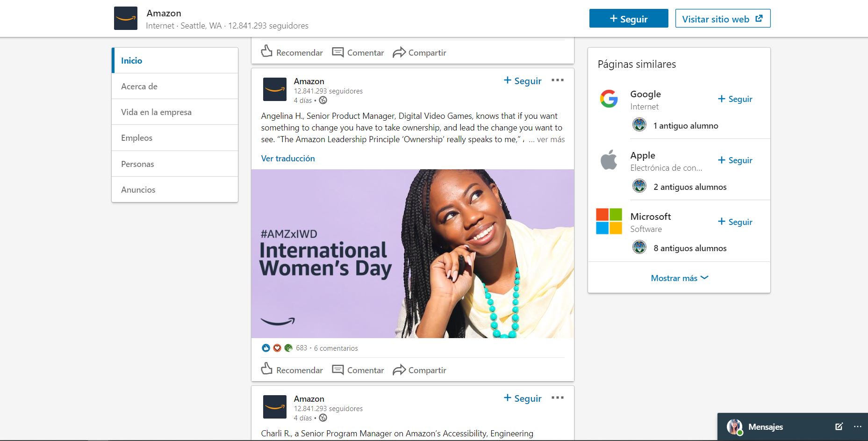Image resolution: width=868 pixels, height=441 pixels.
Task: Open the Empleos tab in sidebar
Action: pyautogui.click(x=137, y=138)
